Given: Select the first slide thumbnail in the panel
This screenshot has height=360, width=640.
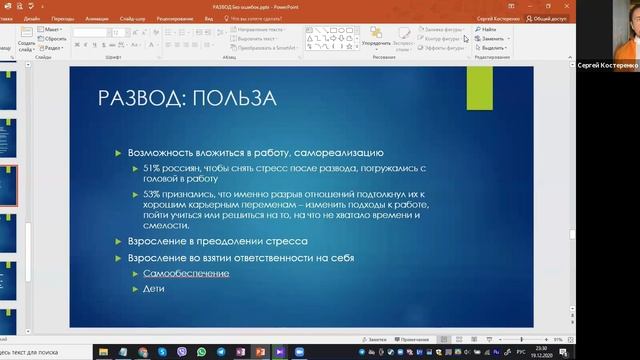Looking at the screenshot, I should pyautogui.click(x=8, y=90).
